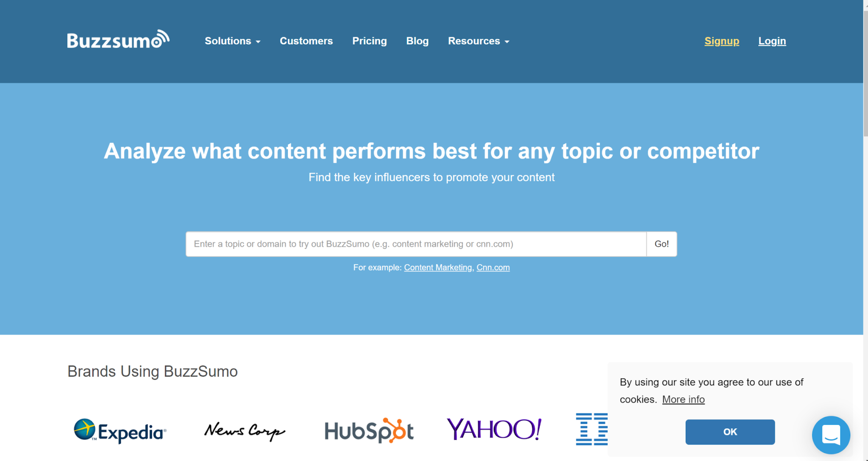Focus the topic or domain search field

tap(416, 244)
